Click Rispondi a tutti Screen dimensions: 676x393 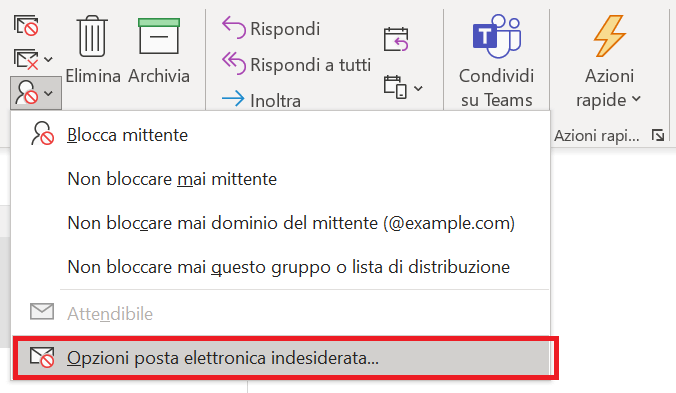click(297, 65)
